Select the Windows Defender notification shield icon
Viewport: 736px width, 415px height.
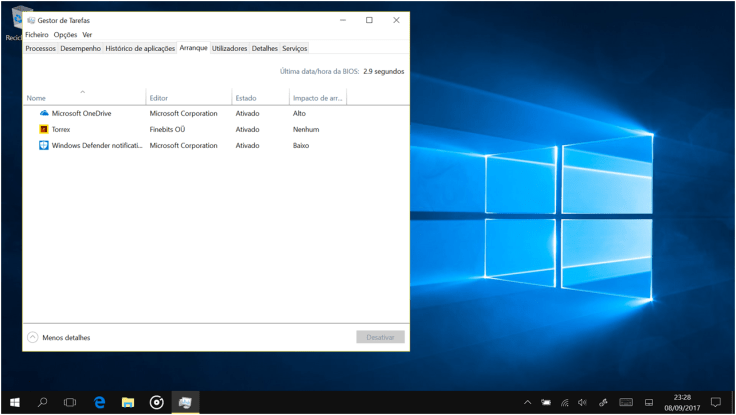[x=44, y=145]
